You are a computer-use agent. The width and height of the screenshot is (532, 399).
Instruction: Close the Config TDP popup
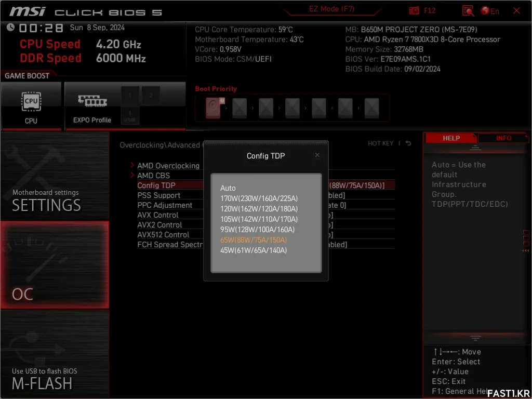pos(317,155)
